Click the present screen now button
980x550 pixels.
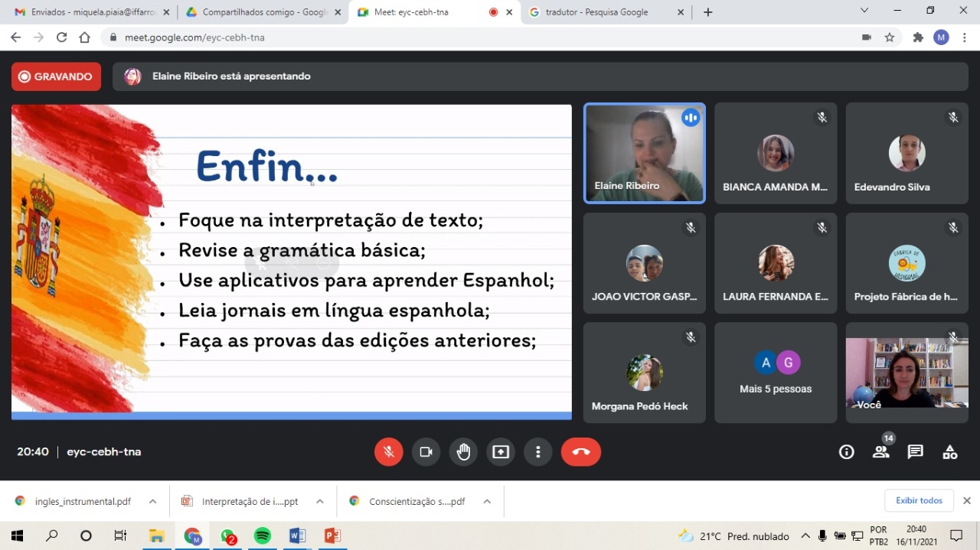point(501,452)
